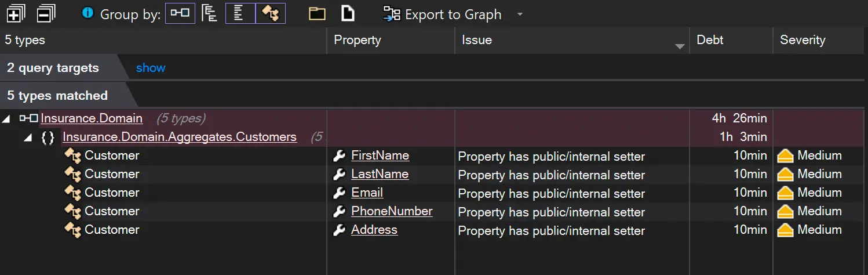This screenshot has height=275, width=868.
Task: Click the Customer class icon in Address row
Action: [73, 230]
